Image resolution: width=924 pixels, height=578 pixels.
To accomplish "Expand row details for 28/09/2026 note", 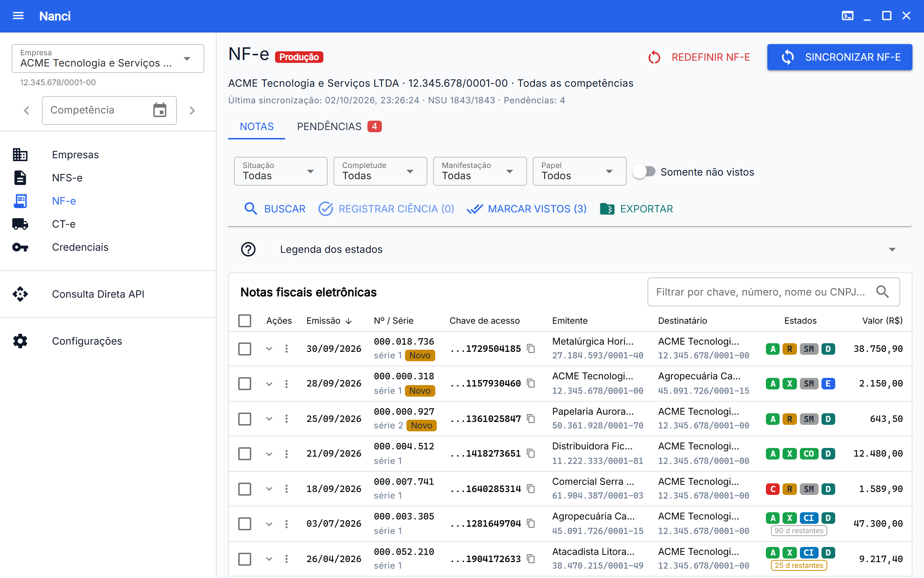I will (x=269, y=384).
